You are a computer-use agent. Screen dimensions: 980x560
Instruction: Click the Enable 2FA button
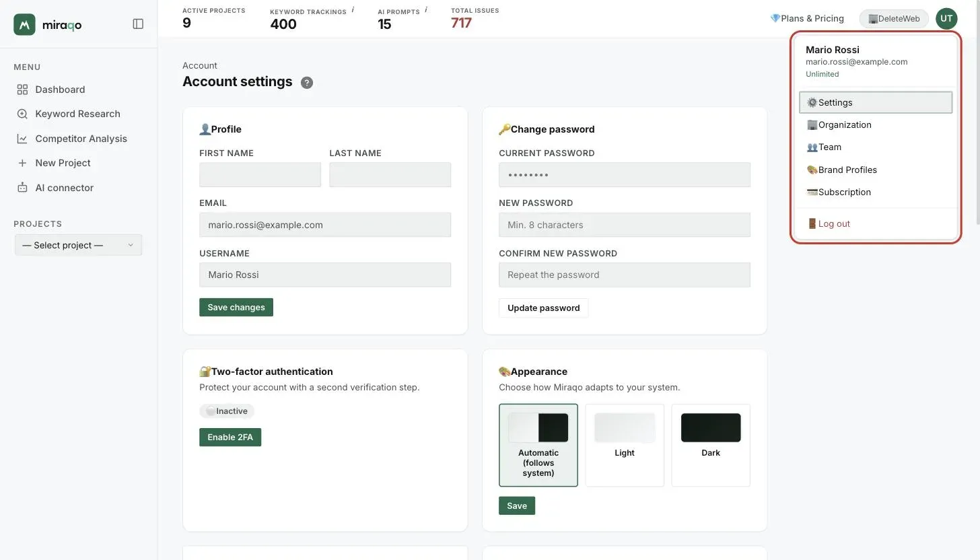[230, 438]
